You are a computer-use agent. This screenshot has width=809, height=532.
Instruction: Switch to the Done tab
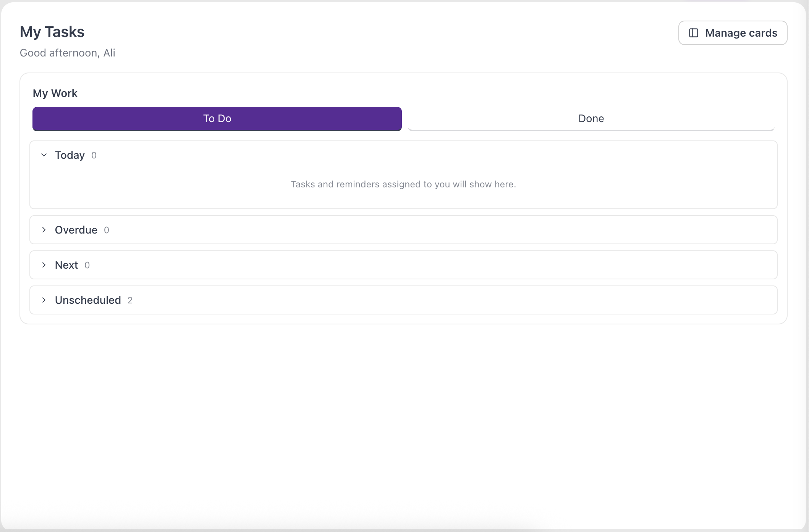coord(591,119)
